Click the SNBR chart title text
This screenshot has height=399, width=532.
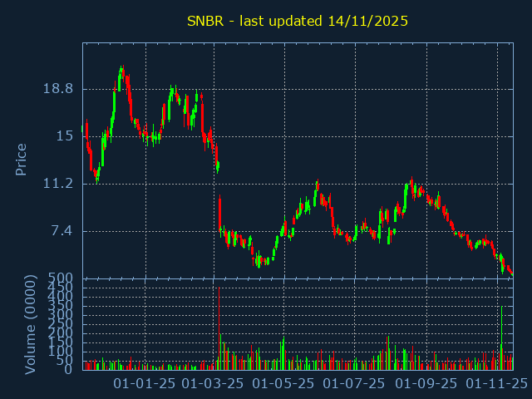(x=297, y=21)
